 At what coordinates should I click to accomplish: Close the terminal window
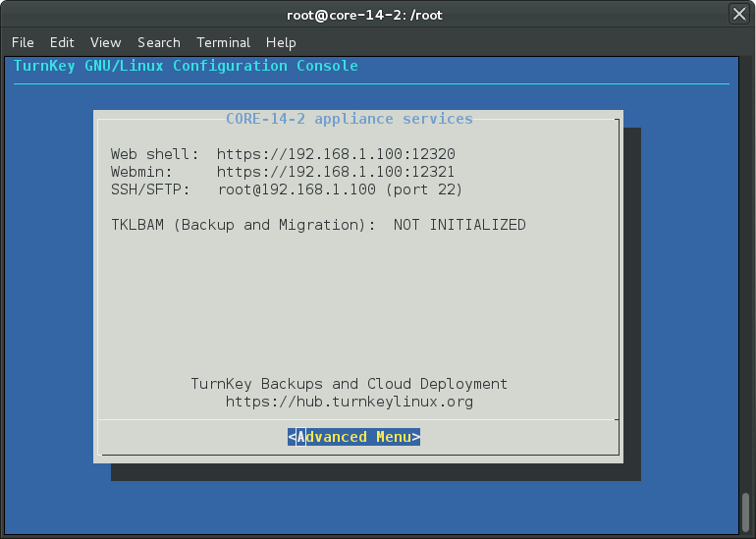tap(739, 14)
